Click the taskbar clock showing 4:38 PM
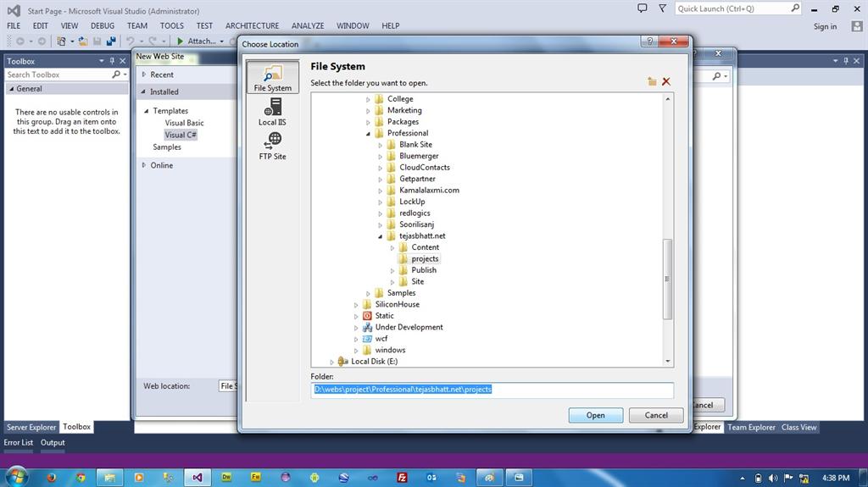Viewport: 868px width, 487px height. pyautogui.click(x=836, y=479)
